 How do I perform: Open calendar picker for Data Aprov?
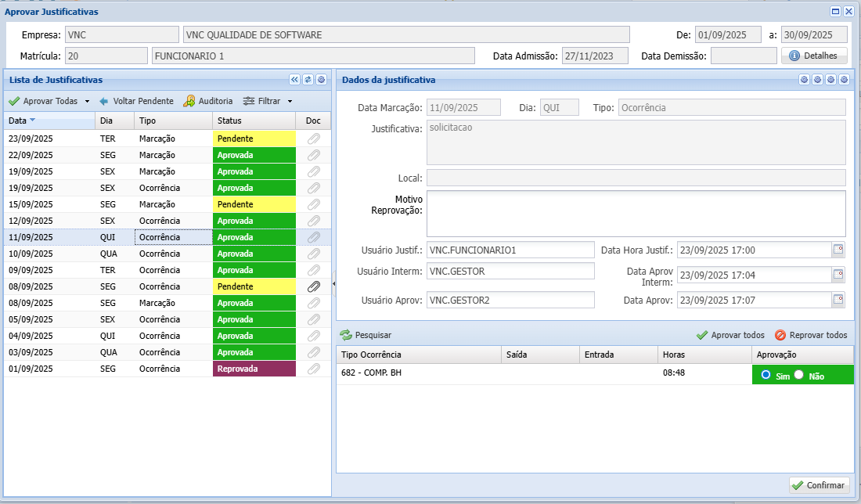tap(838, 300)
